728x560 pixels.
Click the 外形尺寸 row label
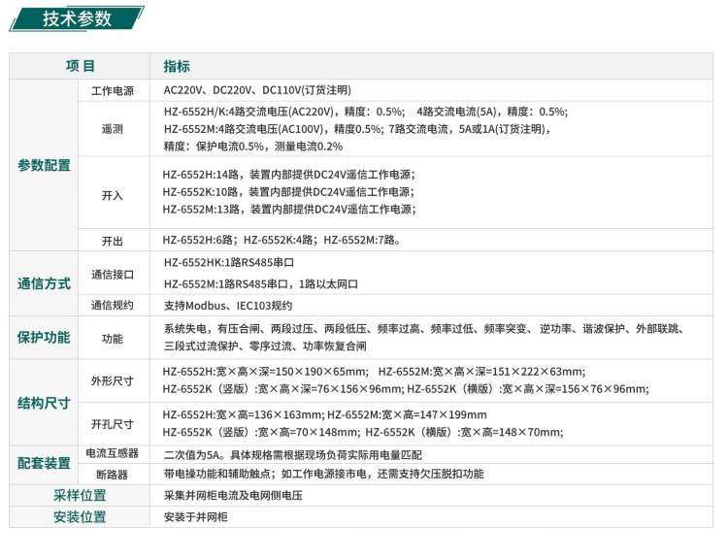point(113,381)
